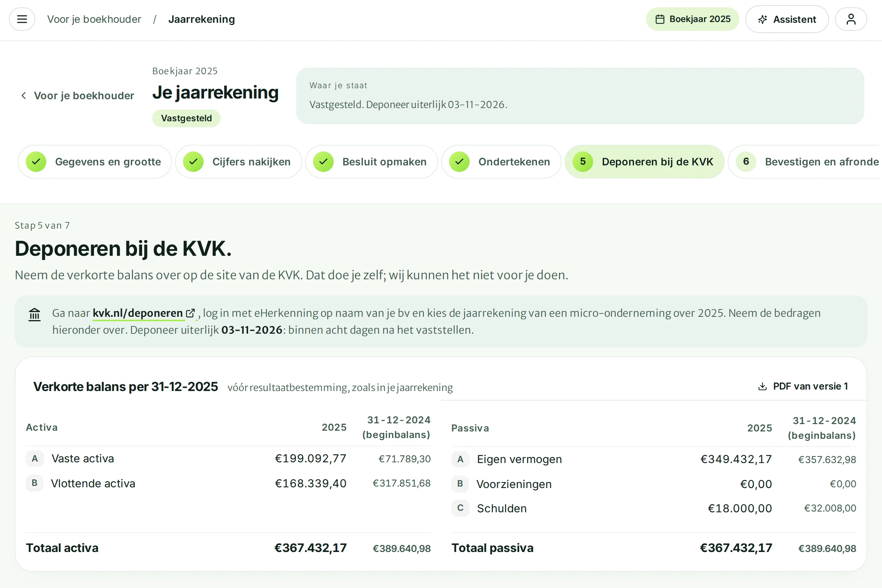Open step 'Besluit opmaken'
The height and width of the screenshot is (588, 882).
tap(371, 162)
